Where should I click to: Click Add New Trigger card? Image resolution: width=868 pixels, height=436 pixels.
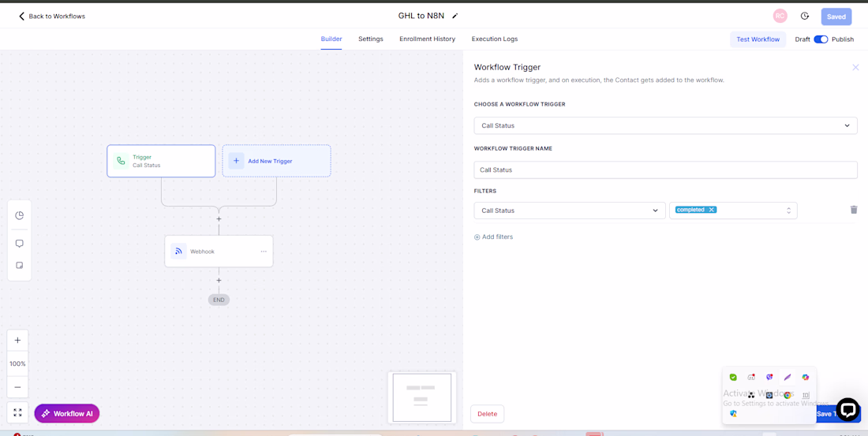click(276, 161)
